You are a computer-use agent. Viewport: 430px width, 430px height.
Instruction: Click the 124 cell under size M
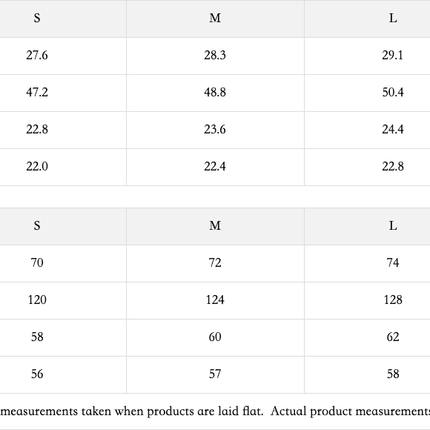[x=215, y=300]
